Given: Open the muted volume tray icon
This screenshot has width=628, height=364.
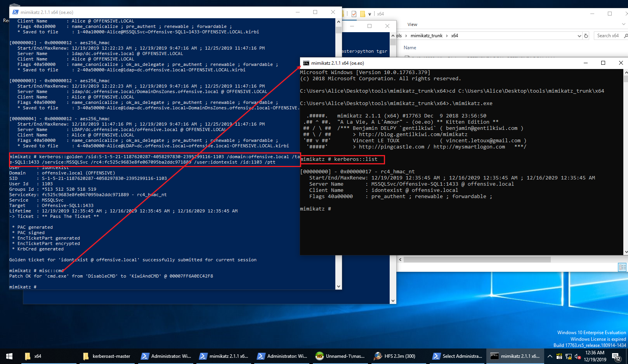Looking at the screenshot, I should 578,356.
